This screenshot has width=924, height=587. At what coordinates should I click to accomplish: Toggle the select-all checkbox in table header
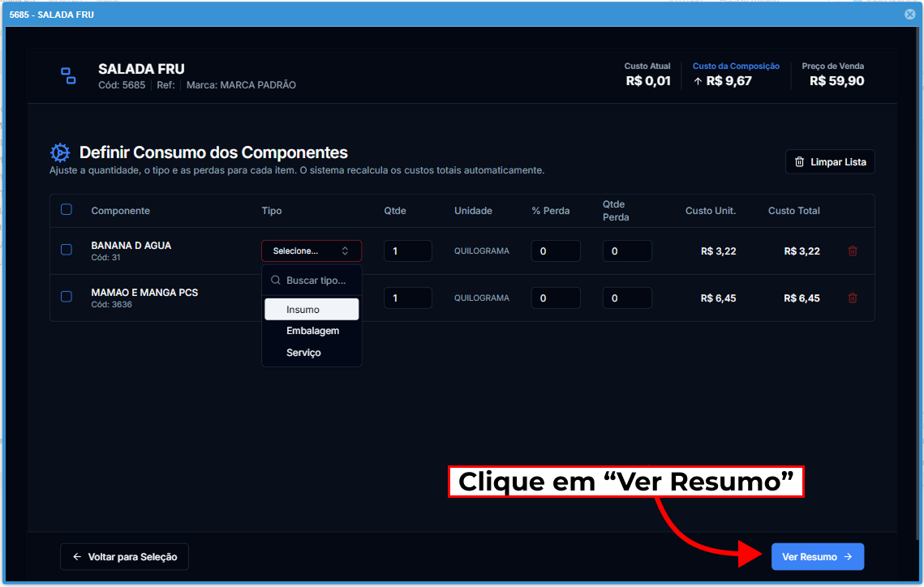67,210
